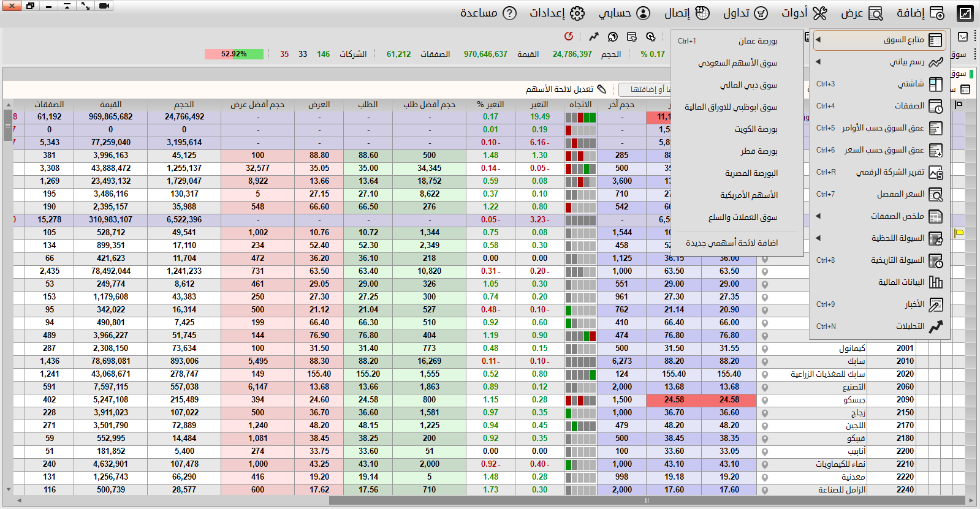
Task: Select بورصة الكويت market
Action: click(737, 129)
